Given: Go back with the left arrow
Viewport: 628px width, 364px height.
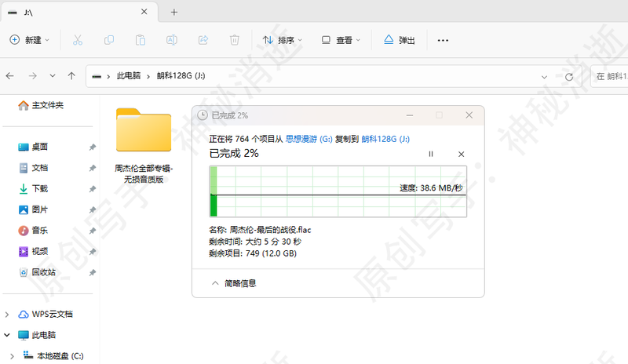Looking at the screenshot, I should tap(10, 75).
